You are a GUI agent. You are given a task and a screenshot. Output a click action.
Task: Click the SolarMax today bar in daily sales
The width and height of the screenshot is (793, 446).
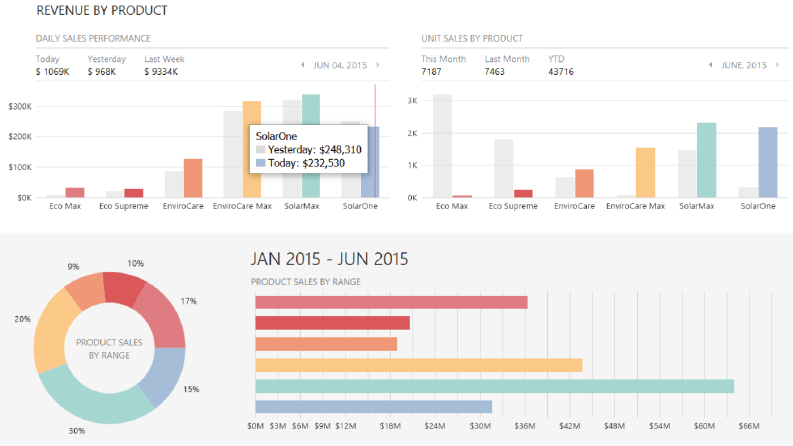311,146
